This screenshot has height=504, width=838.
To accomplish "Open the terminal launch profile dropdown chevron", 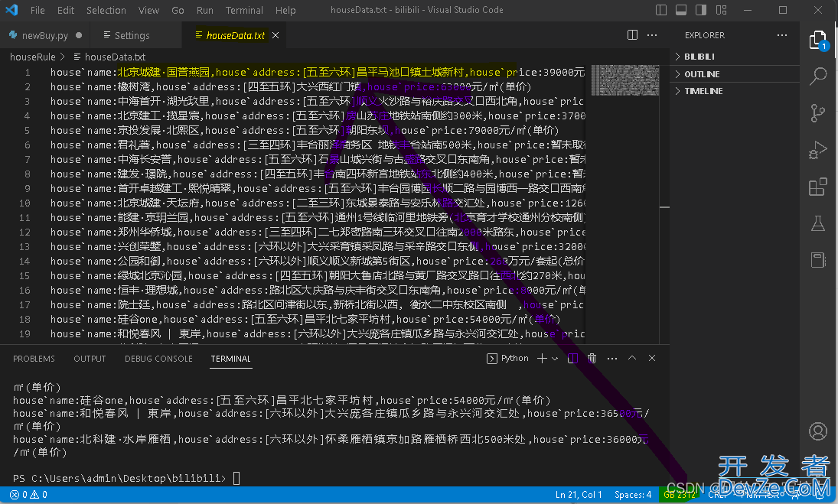I will (x=555, y=358).
